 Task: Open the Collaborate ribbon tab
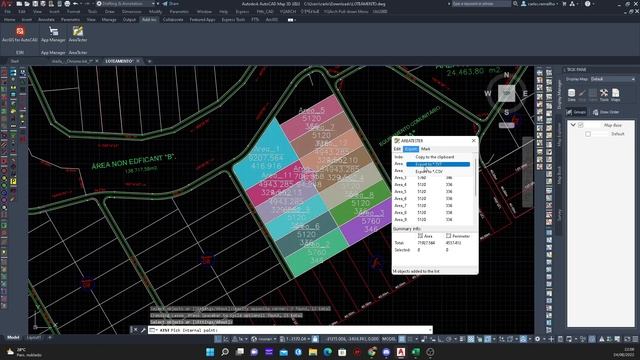pyautogui.click(x=173, y=20)
